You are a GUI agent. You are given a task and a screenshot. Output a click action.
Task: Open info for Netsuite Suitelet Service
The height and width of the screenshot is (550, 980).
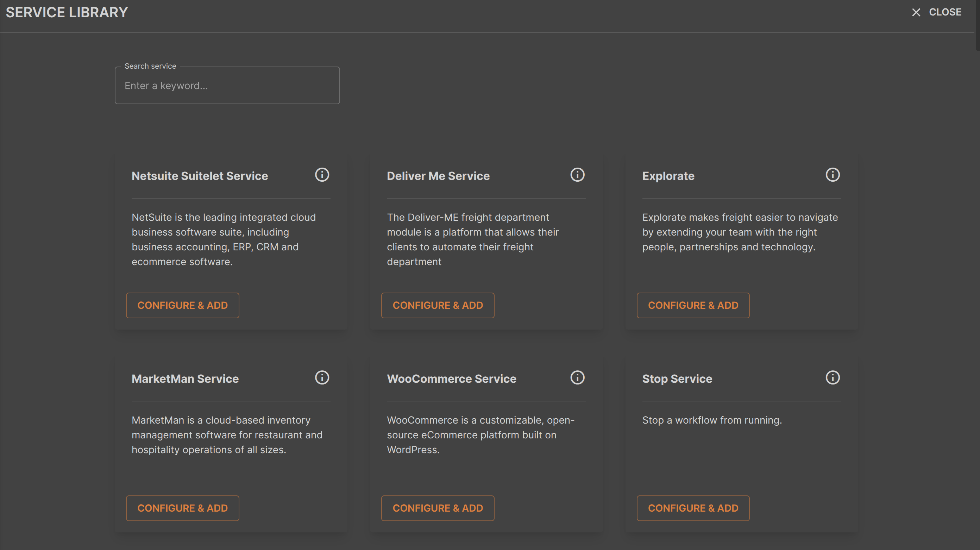(322, 175)
